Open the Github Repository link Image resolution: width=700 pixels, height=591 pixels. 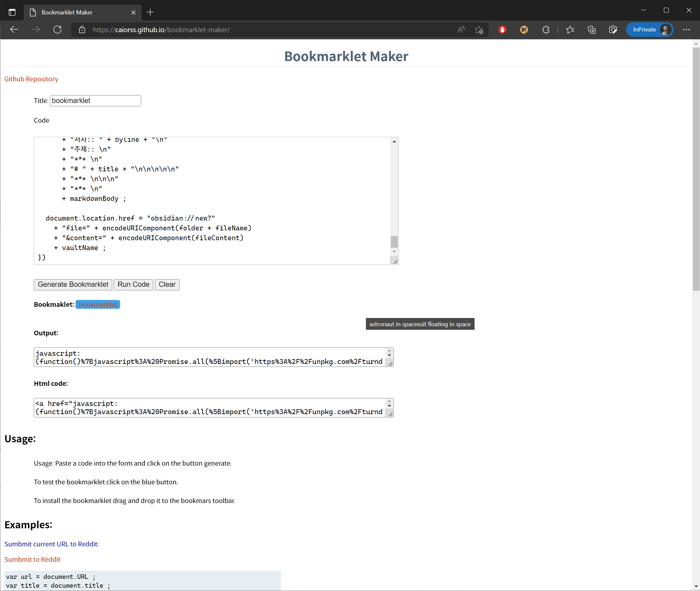[x=31, y=79]
